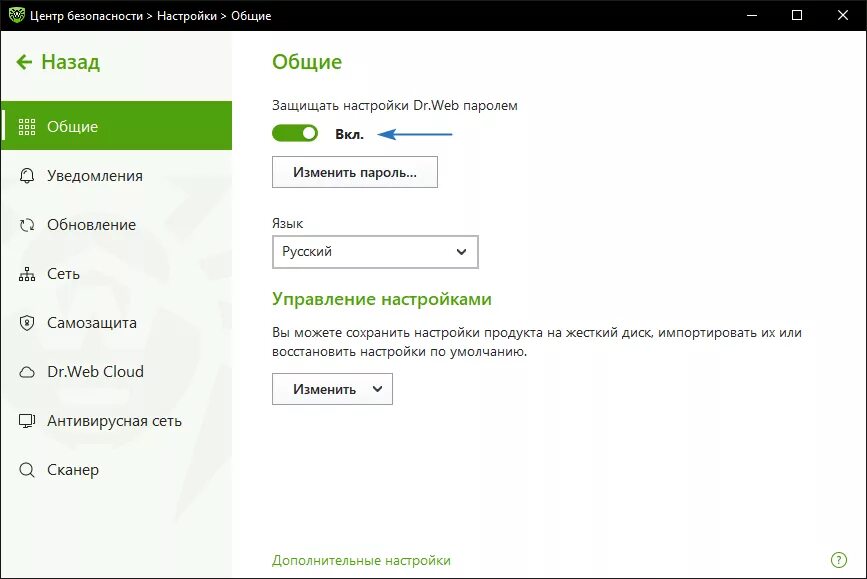Click the back arrow icon
The image size is (867, 579).
coord(24,62)
